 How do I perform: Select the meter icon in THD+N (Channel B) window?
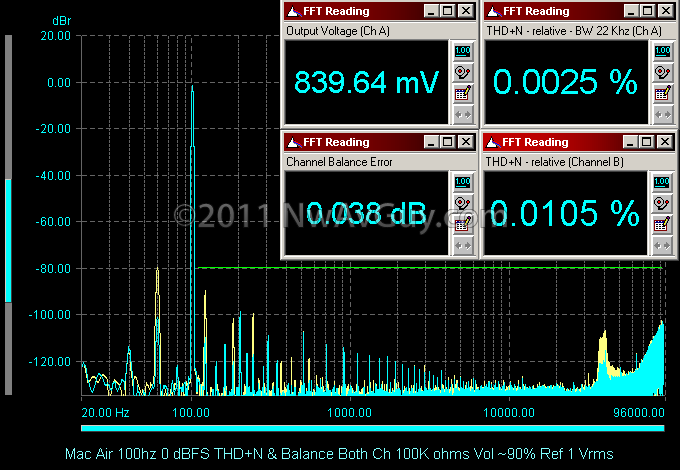coord(661,204)
